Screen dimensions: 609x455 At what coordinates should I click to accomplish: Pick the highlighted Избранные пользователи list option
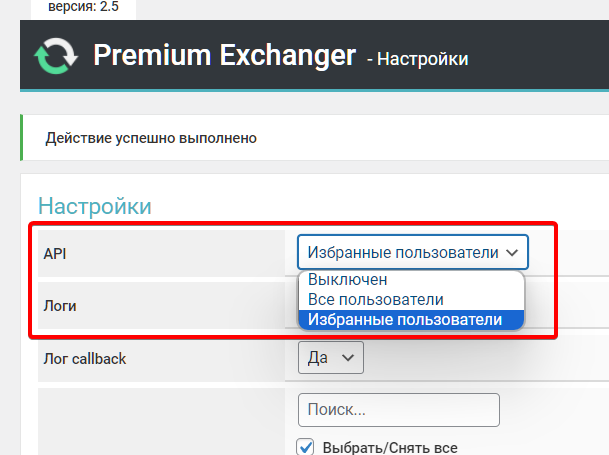[x=405, y=319]
